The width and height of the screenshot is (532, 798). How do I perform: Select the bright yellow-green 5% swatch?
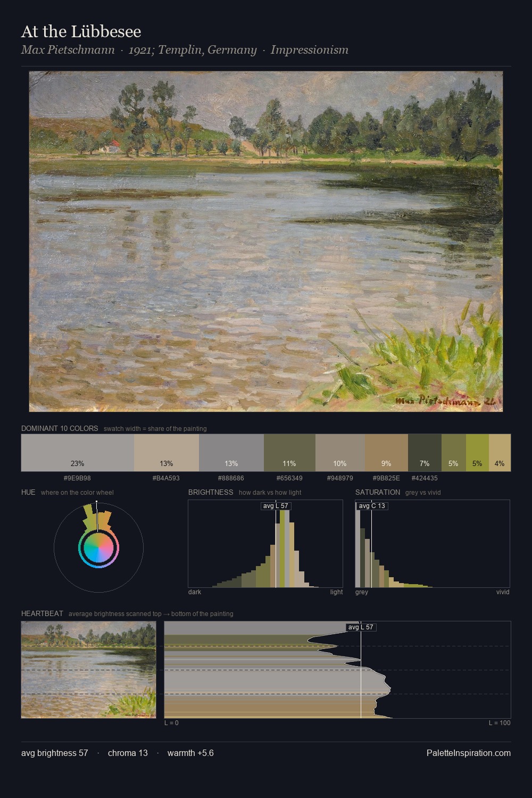[x=478, y=453]
